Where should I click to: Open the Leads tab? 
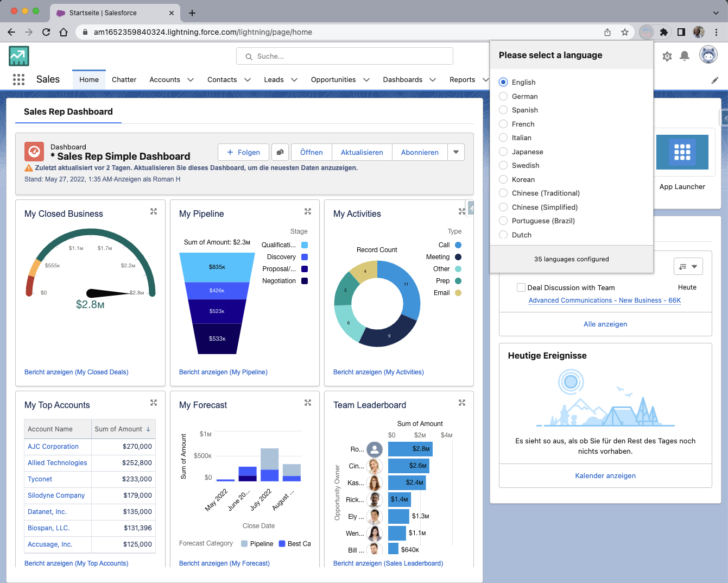click(x=274, y=80)
